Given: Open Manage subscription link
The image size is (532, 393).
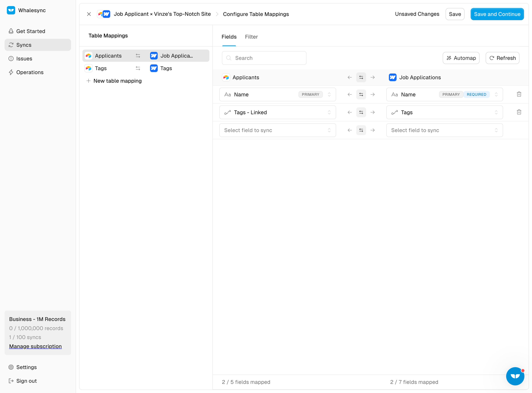Looking at the screenshot, I should pyautogui.click(x=35, y=346).
